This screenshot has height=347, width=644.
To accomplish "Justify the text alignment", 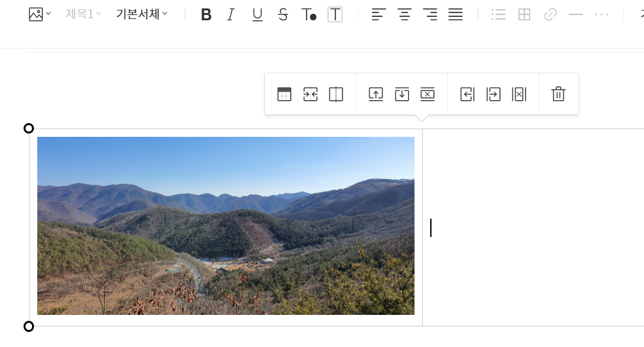I will tap(456, 15).
